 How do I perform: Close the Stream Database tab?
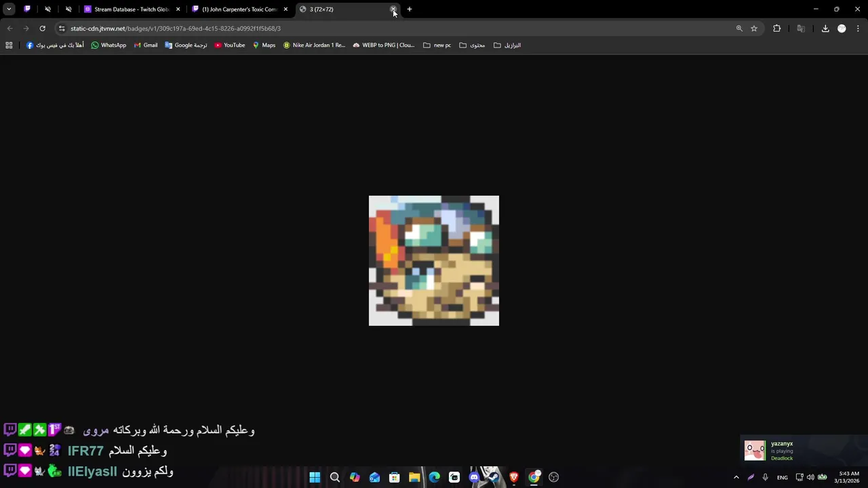click(x=178, y=9)
